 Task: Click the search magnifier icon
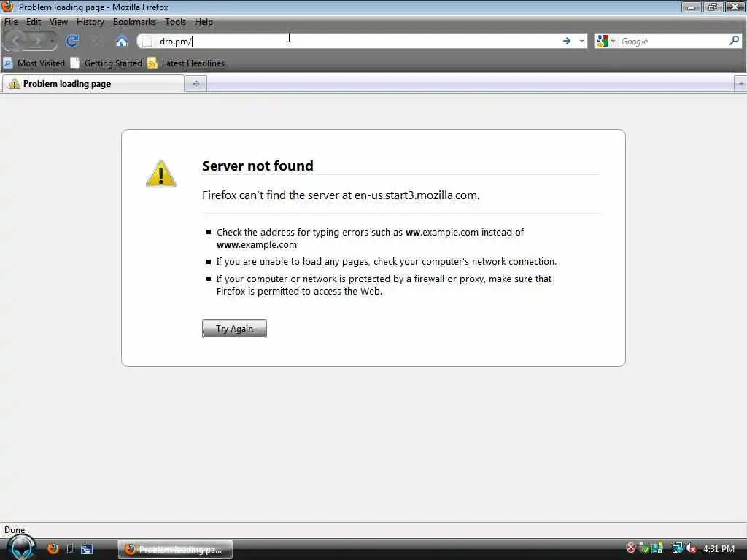pyautogui.click(x=734, y=41)
